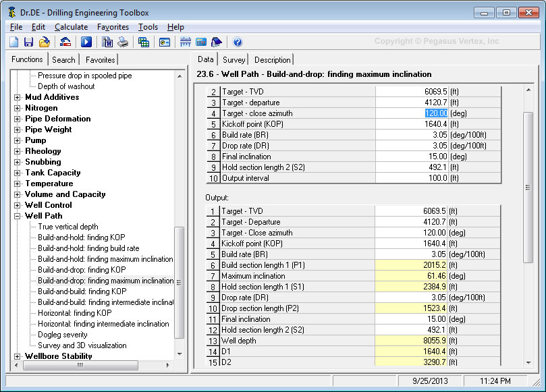Expand the Tank Capacity node
This screenshot has width=546, height=392.
tap(17, 173)
